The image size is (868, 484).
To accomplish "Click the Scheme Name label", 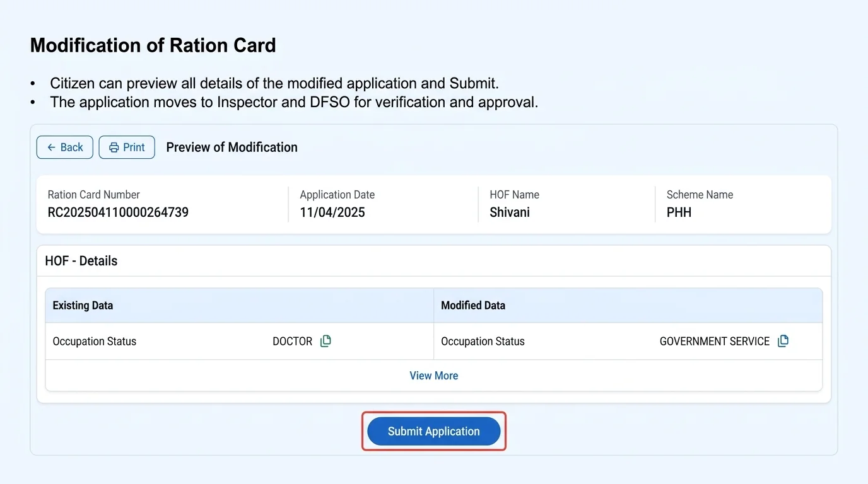I will [x=700, y=195].
